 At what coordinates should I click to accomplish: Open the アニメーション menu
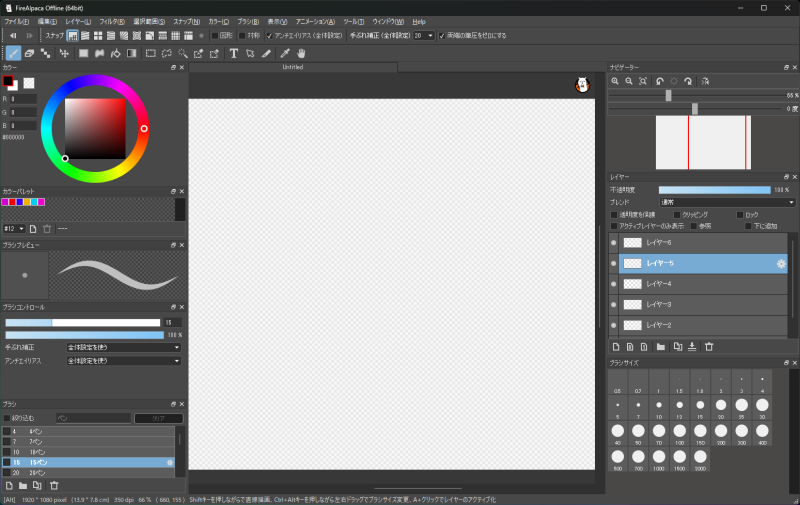click(315, 22)
